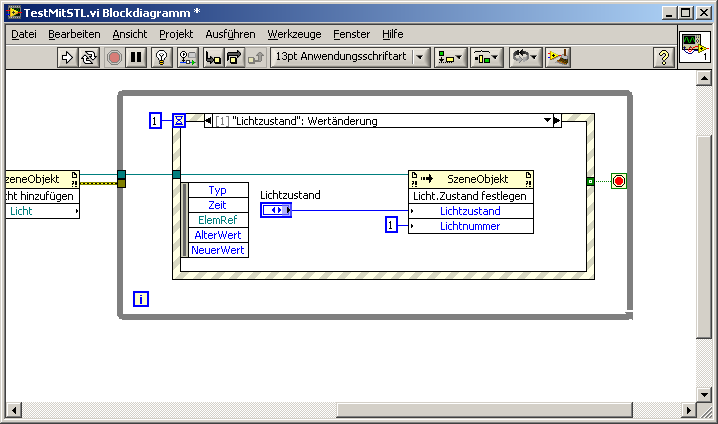Screen dimensions: 718x424
Task: Open the Ansicht menu
Action: point(130,34)
